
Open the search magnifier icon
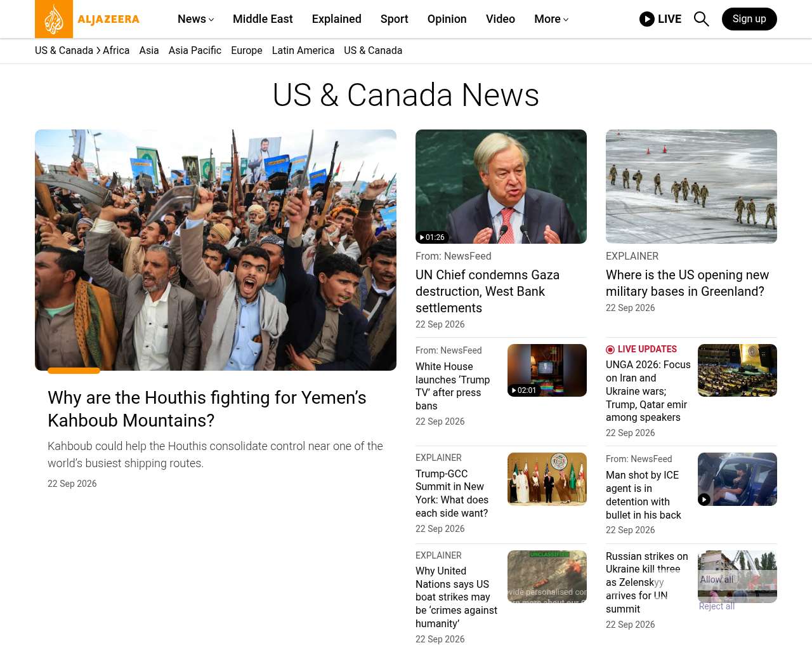point(701,19)
